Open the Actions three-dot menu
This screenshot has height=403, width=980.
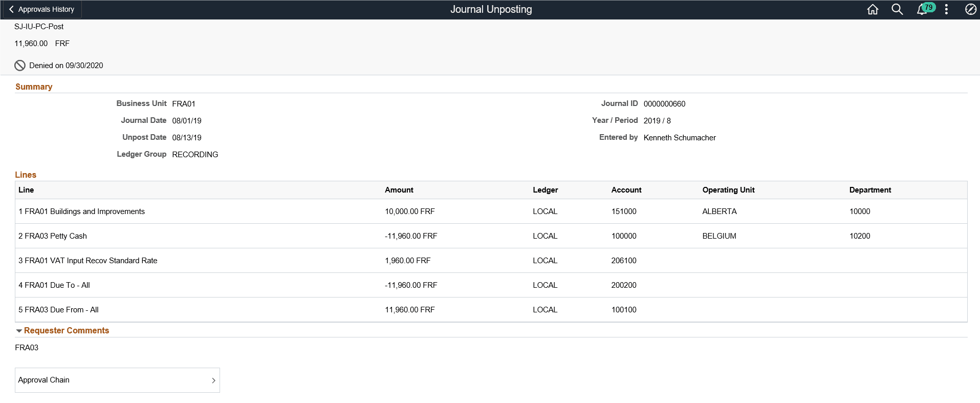coord(946,9)
